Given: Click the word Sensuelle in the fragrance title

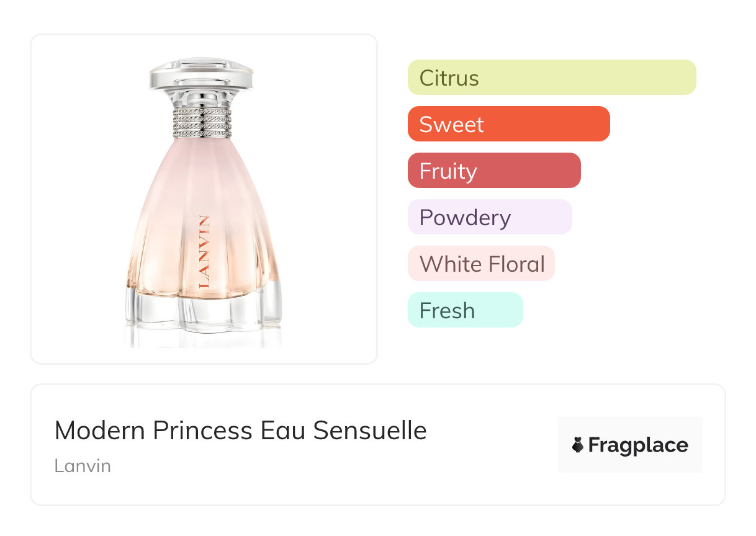Looking at the screenshot, I should tap(369, 431).
